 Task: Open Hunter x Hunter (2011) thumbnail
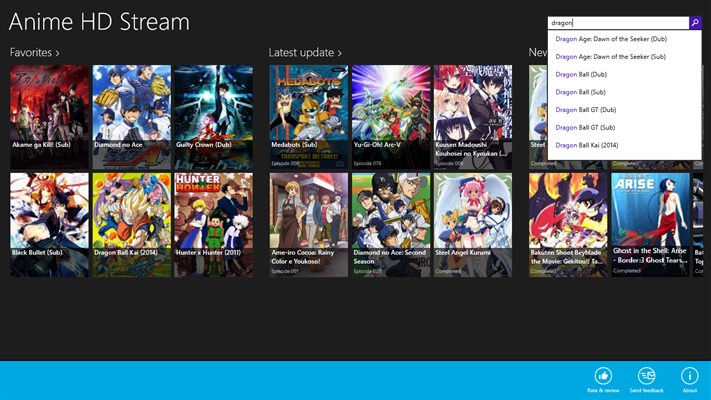pyautogui.click(x=214, y=225)
